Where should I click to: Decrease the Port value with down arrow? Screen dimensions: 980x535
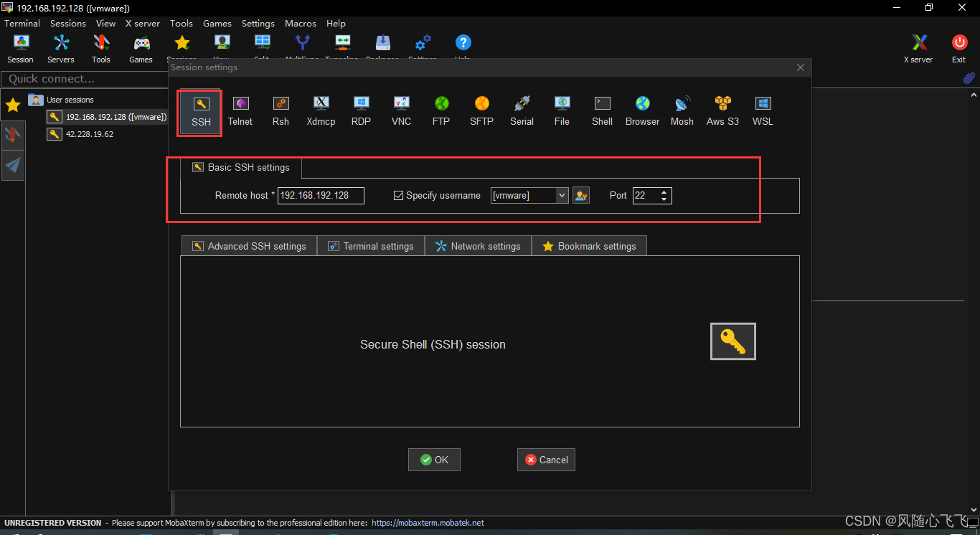(x=664, y=199)
